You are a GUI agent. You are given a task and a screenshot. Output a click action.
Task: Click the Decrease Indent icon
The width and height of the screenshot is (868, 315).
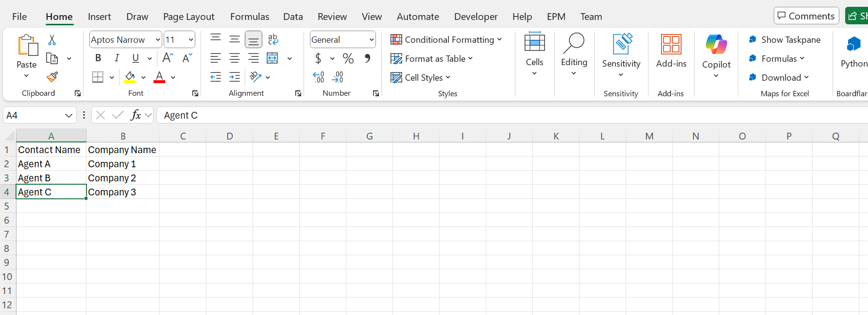click(216, 77)
